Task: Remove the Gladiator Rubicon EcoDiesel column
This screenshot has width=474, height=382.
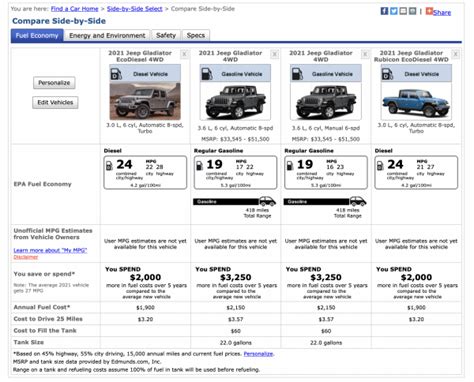Action: (456, 54)
